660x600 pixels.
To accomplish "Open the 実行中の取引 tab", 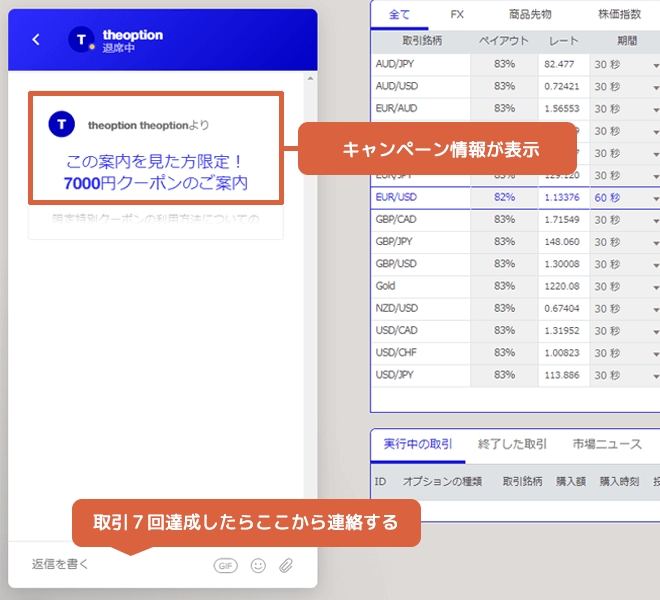I will [418, 444].
